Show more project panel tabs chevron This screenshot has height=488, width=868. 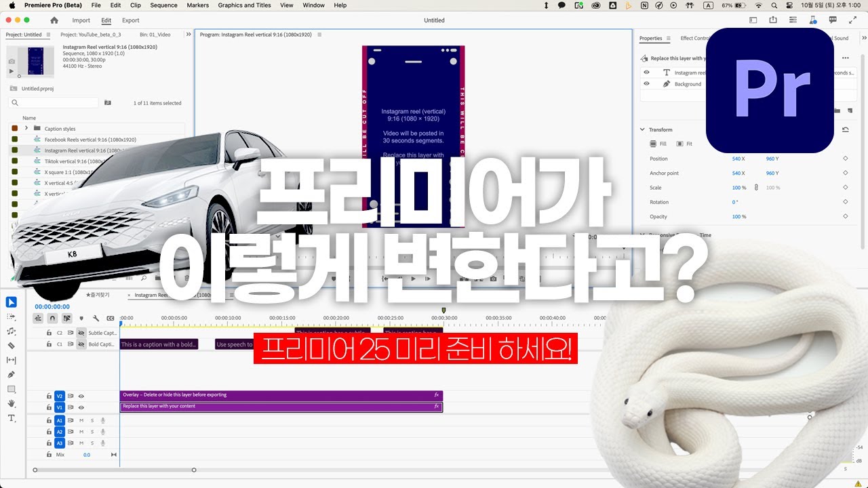click(188, 35)
